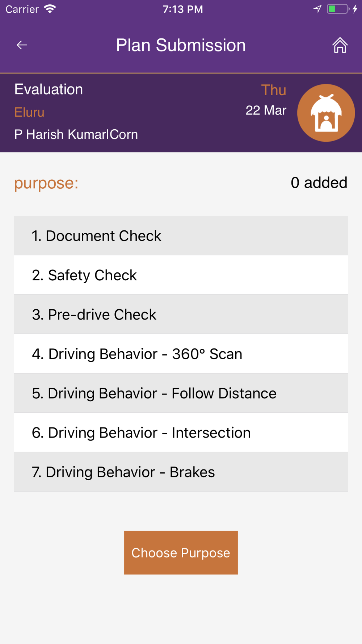Select Driving Behavior - Intersection
This screenshot has height=644, width=362.
click(181, 432)
